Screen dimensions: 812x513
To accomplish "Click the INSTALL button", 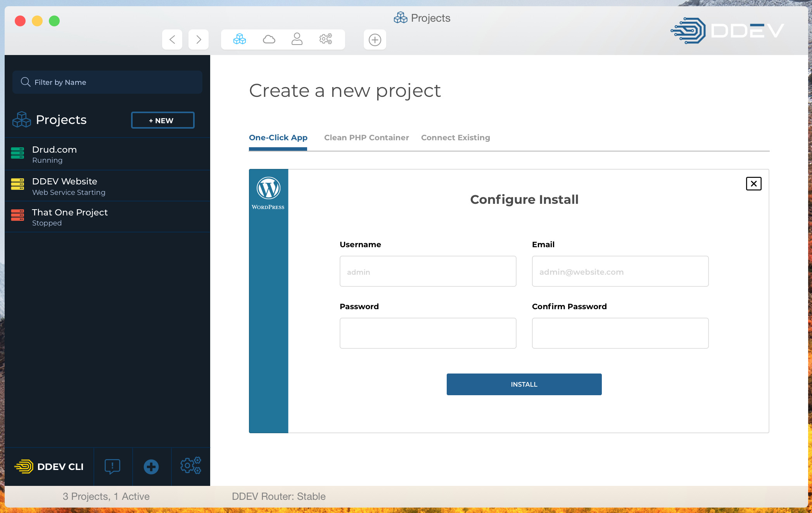I will click(524, 384).
